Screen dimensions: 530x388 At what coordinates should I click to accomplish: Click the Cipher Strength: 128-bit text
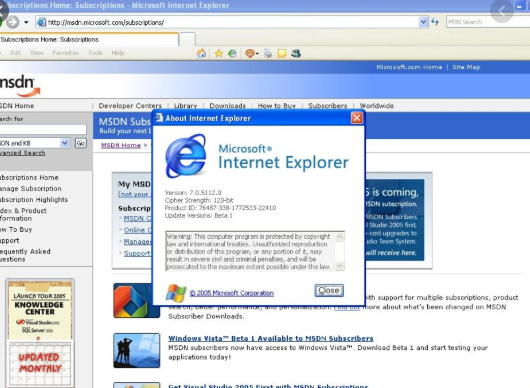point(199,200)
